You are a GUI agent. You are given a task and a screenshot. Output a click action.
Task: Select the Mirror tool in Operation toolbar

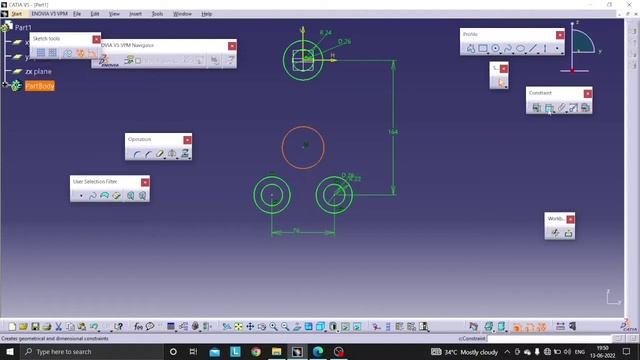172,154
